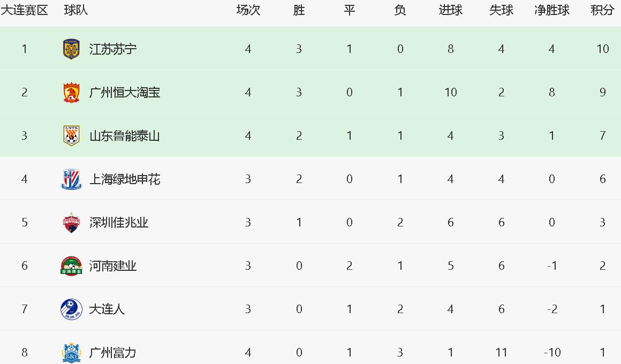The width and height of the screenshot is (621, 364).
Task: Open the 上海绿地申花 team page
Action: [x=125, y=179]
